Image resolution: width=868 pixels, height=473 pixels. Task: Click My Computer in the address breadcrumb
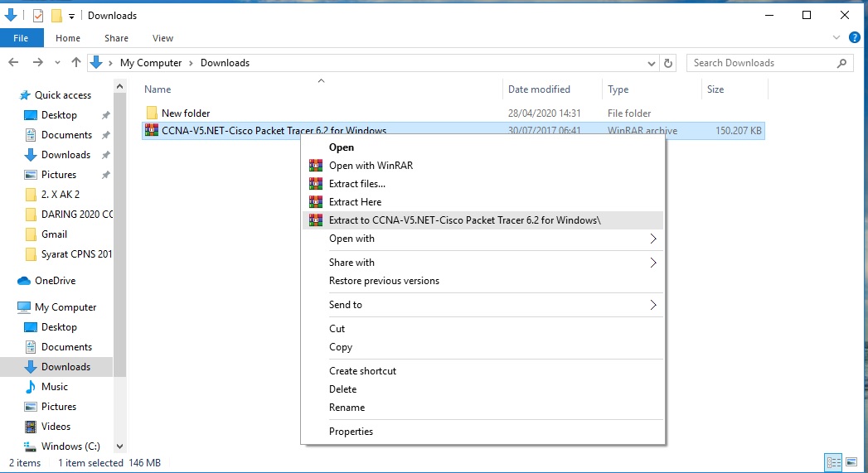click(151, 63)
